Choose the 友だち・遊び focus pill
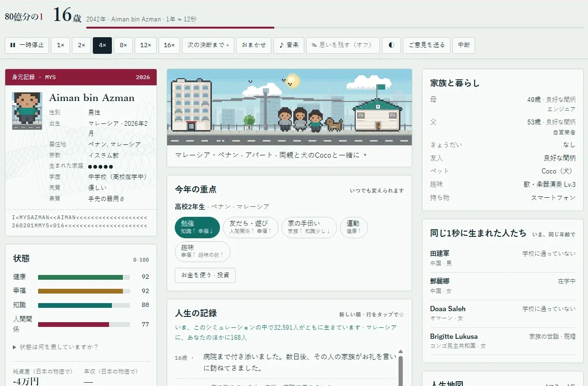This screenshot has width=588, height=386. 250,227
